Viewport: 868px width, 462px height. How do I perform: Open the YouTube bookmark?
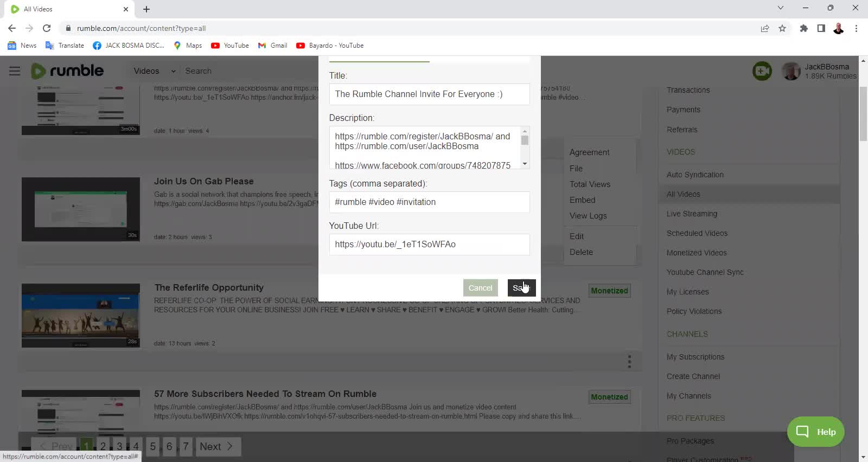pos(230,46)
